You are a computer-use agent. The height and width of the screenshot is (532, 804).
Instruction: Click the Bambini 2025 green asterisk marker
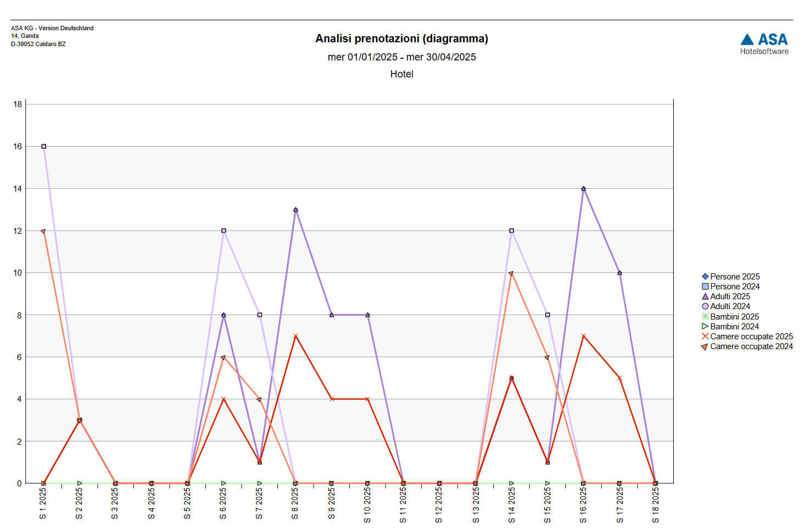[x=705, y=317]
